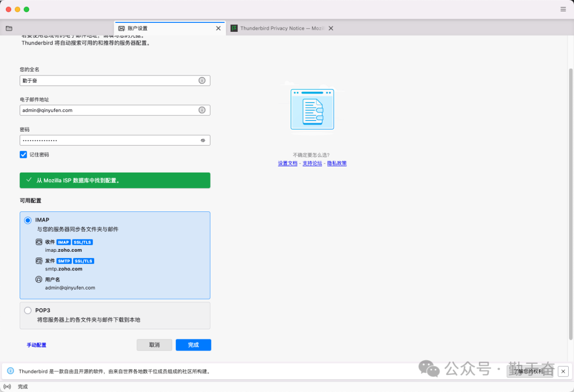574x392 pixels.
Task: Click the smtp.zoho.com server text
Action: 64,269
